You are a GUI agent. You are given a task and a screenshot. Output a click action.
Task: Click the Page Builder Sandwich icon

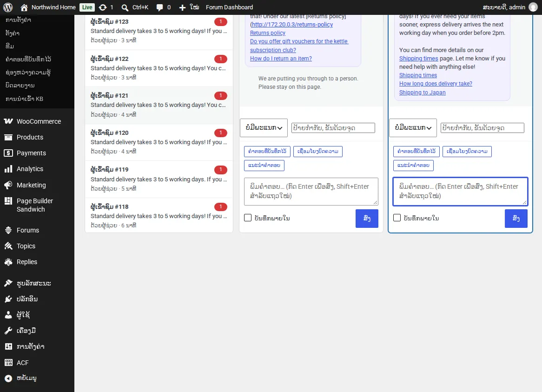(8, 201)
